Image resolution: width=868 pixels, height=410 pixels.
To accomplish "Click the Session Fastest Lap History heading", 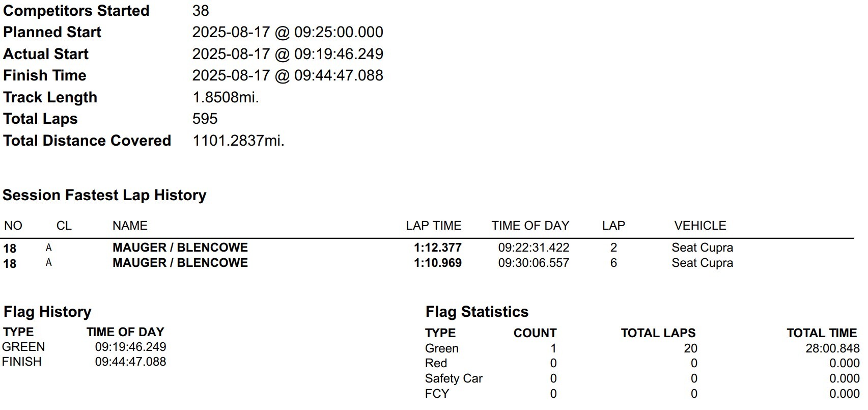I will click(x=104, y=196).
